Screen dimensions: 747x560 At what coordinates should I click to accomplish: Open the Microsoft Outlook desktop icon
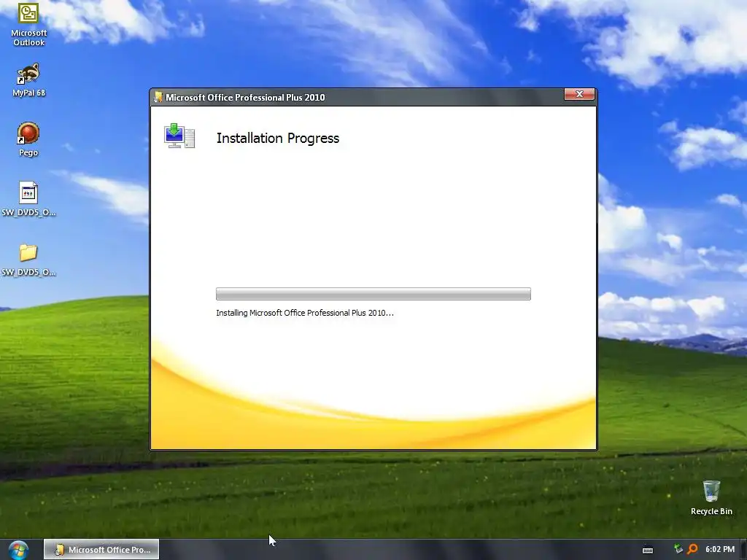pyautogui.click(x=28, y=24)
